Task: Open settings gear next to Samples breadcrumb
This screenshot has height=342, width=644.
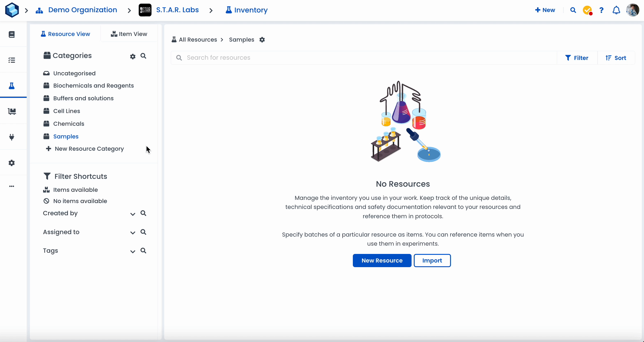Action: 262,40
